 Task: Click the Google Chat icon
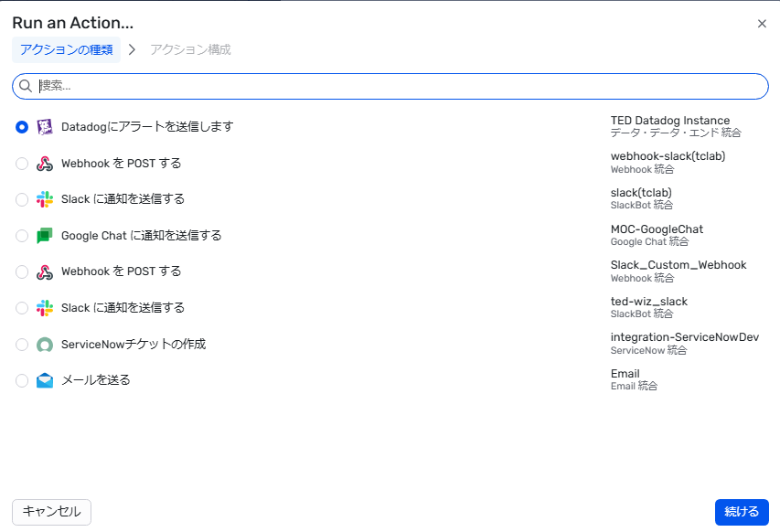tap(45, 236)
